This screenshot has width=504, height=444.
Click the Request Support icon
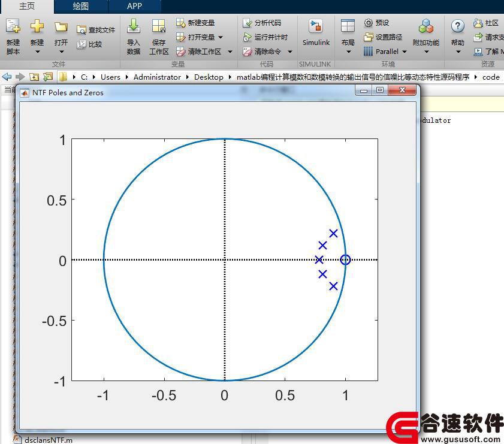(x=478, y=37)
